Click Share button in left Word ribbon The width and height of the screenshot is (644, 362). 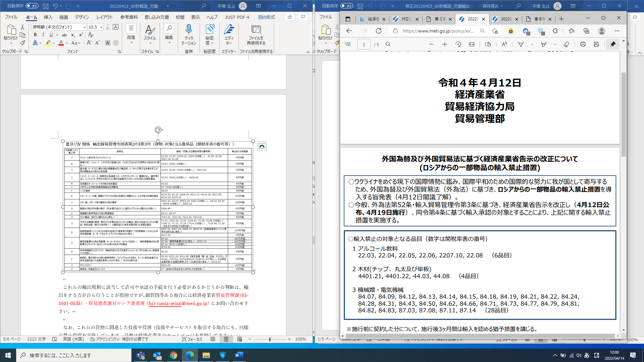[289, 17]
